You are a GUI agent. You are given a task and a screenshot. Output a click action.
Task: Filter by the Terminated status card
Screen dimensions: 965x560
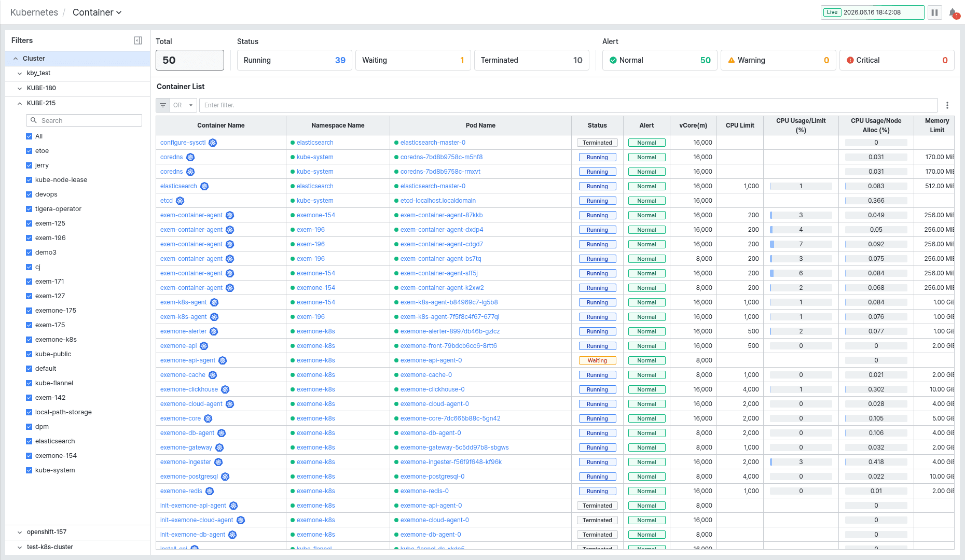point(531,60)
